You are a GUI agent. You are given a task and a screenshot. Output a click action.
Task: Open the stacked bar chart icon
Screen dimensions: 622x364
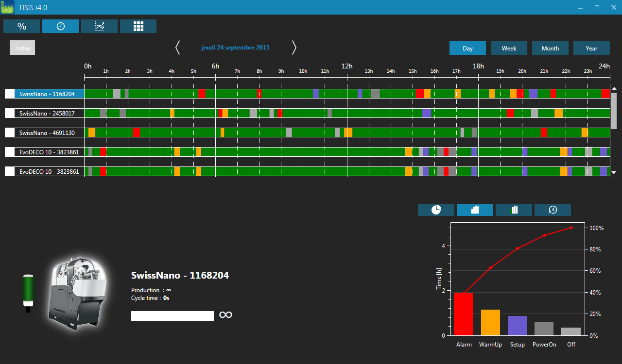pos(514,210)
